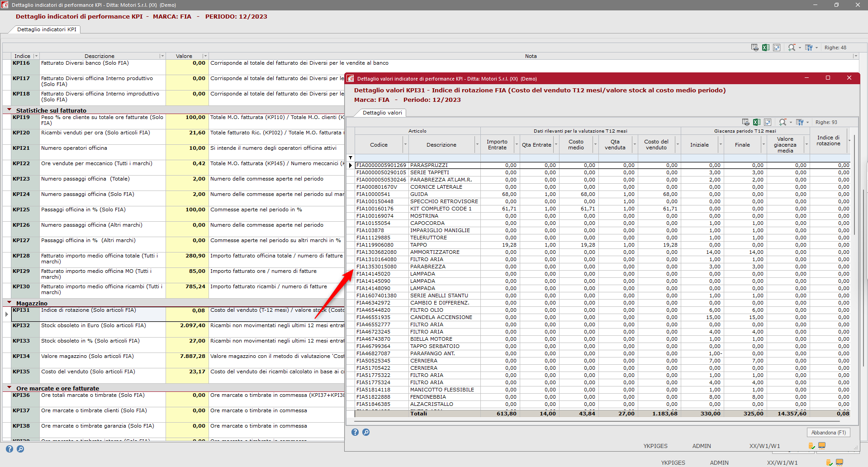The image size is (868, 467).
Task: Open grid settings tool icon in popup
Action: [x=800, y=122]
